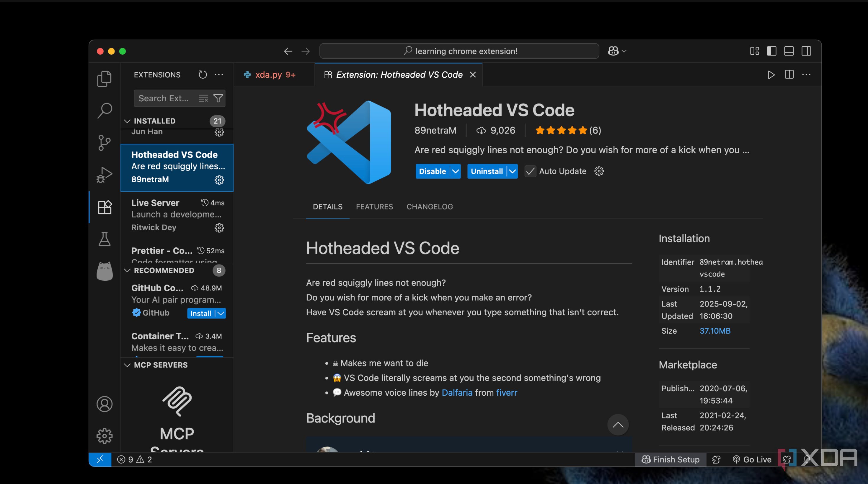Run file with the play icon
Viewport: 868px width, 484px height.
click(771, 75)
